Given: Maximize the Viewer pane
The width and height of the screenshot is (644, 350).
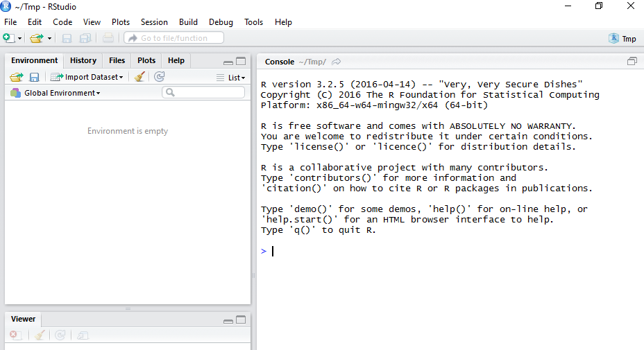Looking at the screenshot, I should pyautogui.click(x=241, y=320).
